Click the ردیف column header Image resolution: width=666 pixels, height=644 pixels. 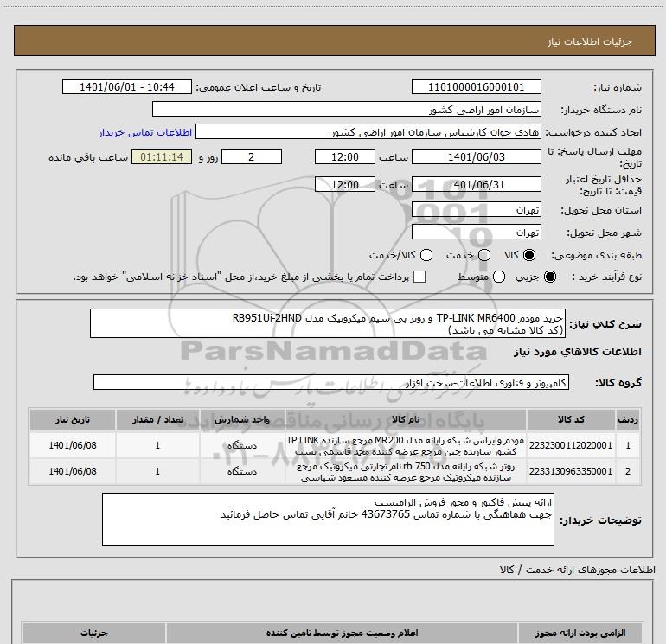click(628, 419)
